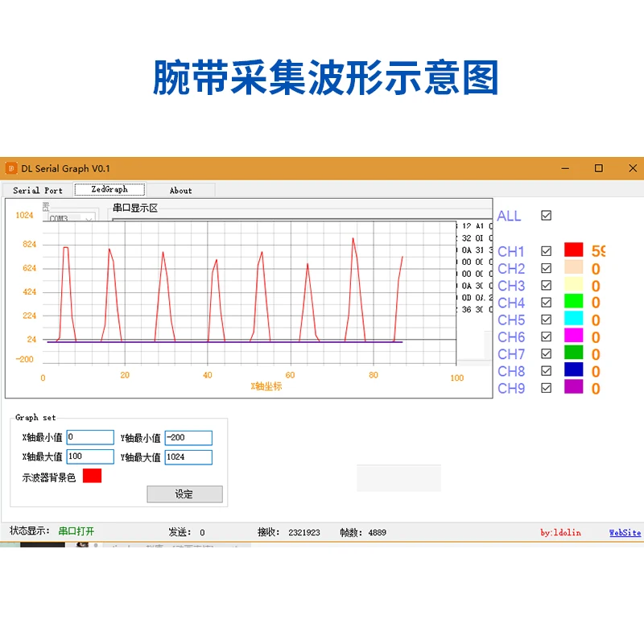This screenshot has width=644, height=644.
Task: Click the CH6 label
Action: (511, 337)
